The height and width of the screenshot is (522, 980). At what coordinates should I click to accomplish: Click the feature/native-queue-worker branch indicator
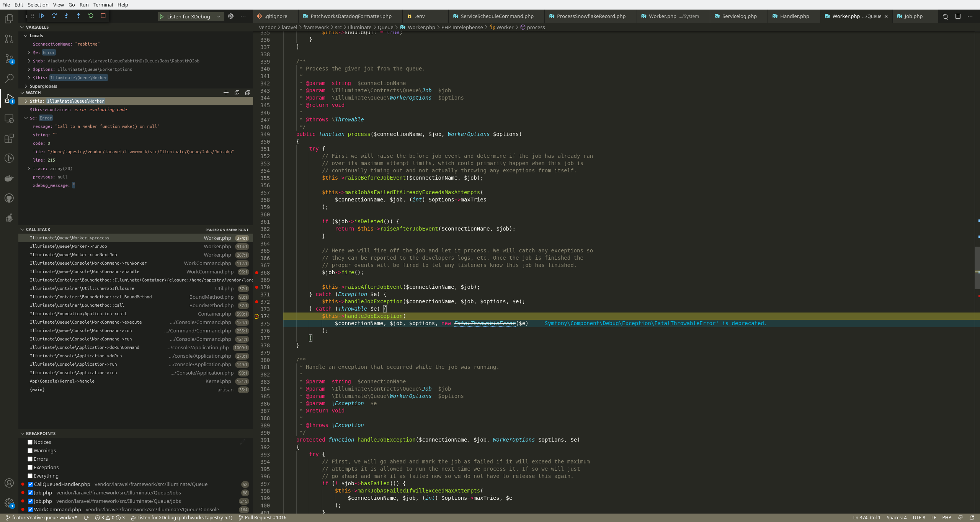tap(42, 518)
